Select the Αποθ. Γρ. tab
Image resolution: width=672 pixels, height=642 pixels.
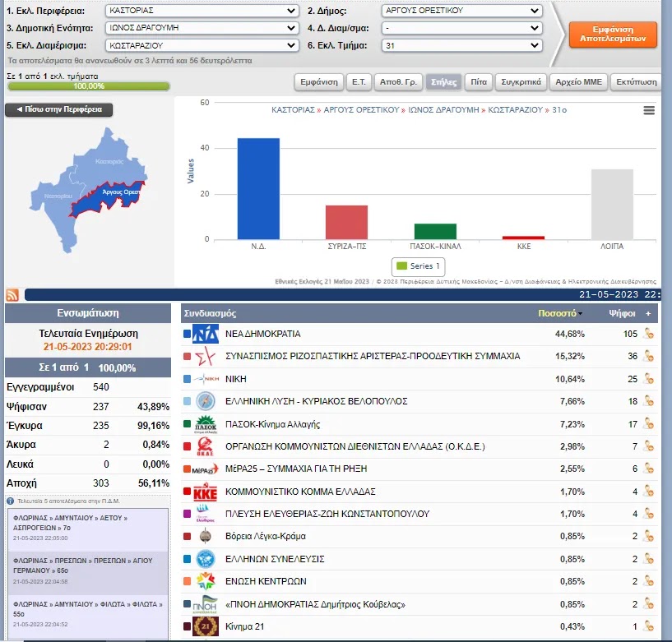(398, 82)
